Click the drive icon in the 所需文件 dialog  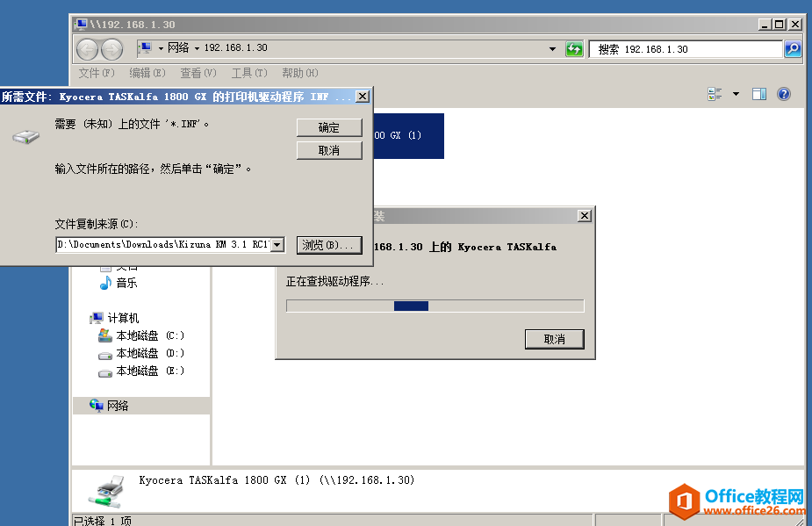25,137
